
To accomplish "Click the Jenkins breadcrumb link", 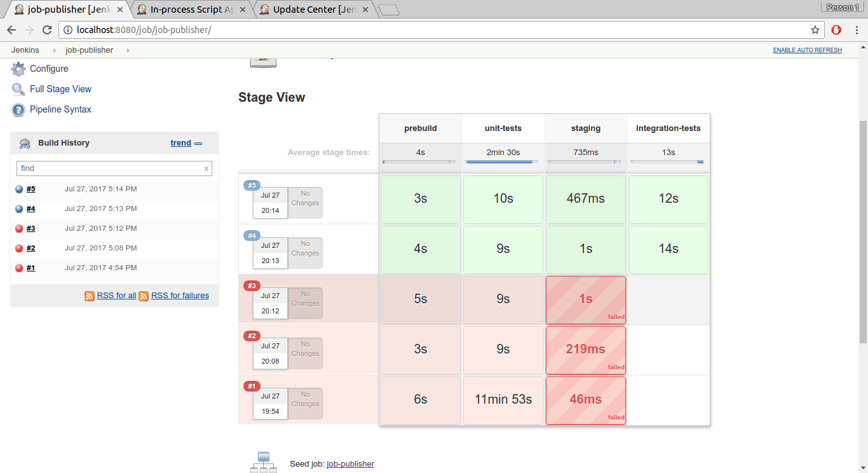I will pos(25,50).
